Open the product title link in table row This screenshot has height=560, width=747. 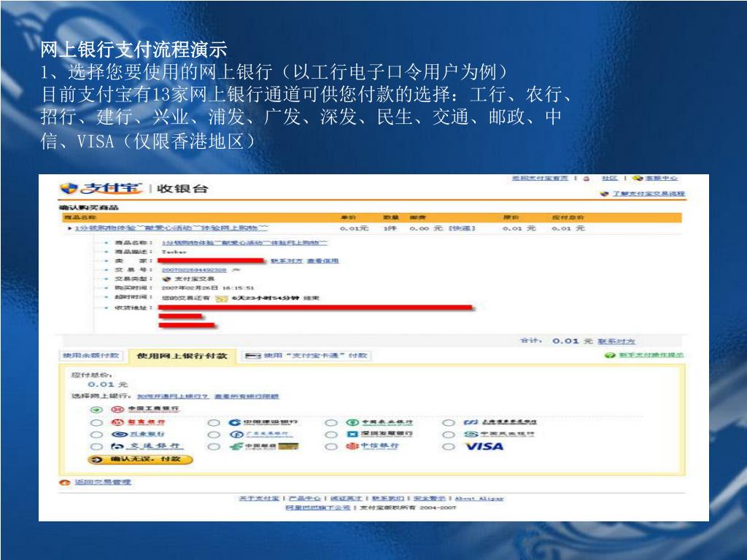click(x=171, y=228)
